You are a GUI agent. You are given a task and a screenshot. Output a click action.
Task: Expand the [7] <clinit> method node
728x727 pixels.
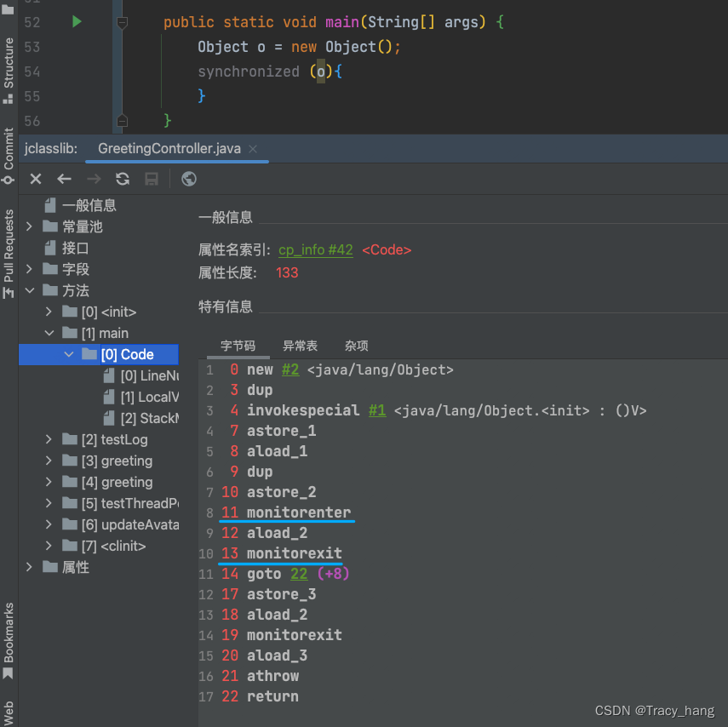pyautogui.click(x=49, y=546)
